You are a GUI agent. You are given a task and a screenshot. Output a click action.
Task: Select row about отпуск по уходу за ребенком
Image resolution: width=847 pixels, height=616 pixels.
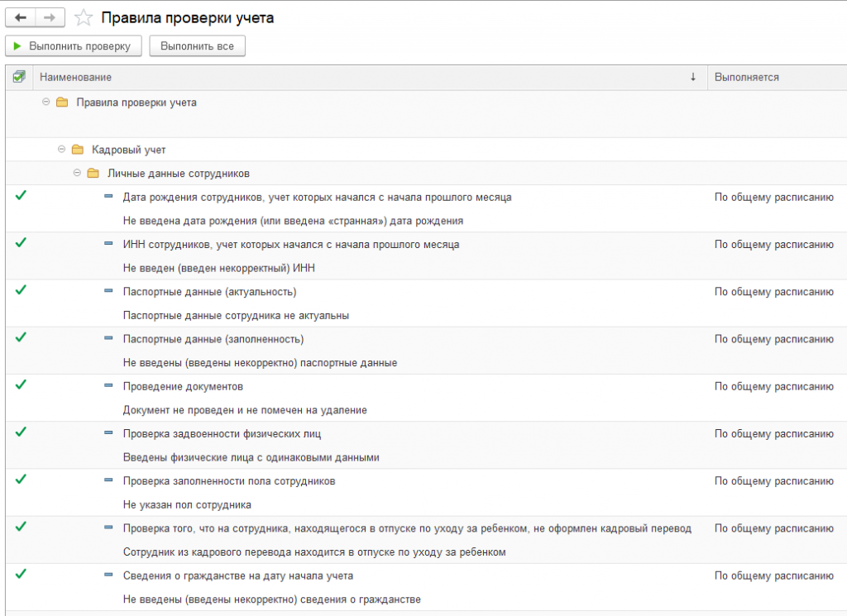pyautogui.click(x=426, y=540)
